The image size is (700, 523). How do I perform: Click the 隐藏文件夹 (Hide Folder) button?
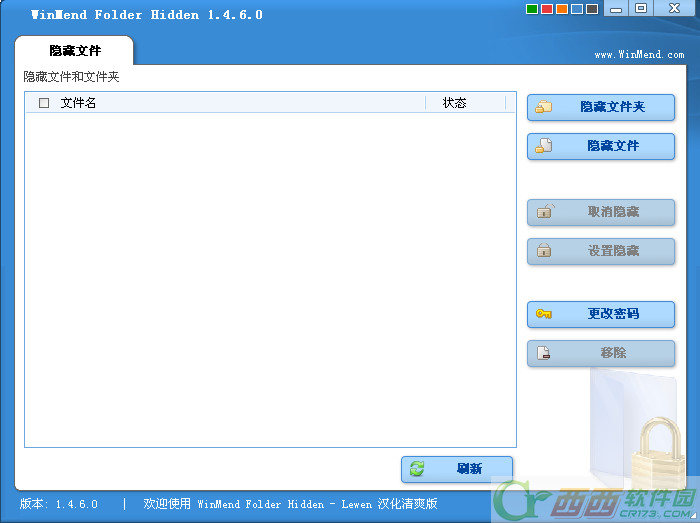pyautogui.click(x=600, y=107)
